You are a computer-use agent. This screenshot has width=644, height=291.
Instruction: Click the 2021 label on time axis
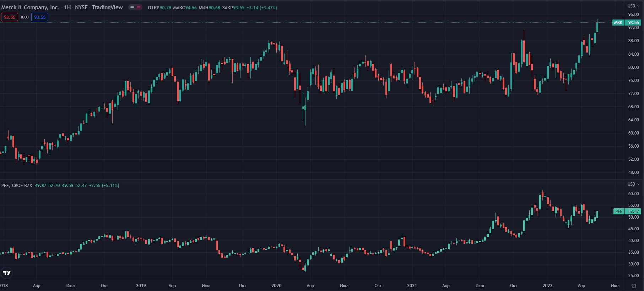[412, 285]
